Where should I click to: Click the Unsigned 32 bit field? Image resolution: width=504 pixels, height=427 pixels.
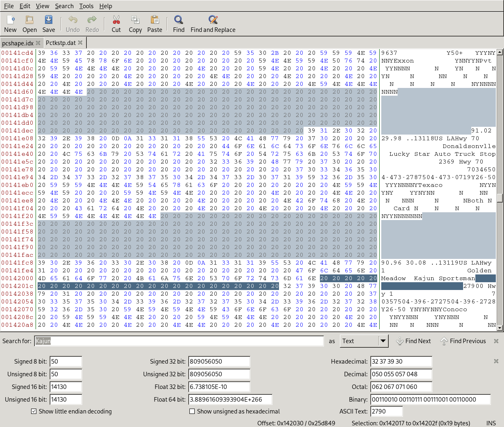(x=219, y=374)
